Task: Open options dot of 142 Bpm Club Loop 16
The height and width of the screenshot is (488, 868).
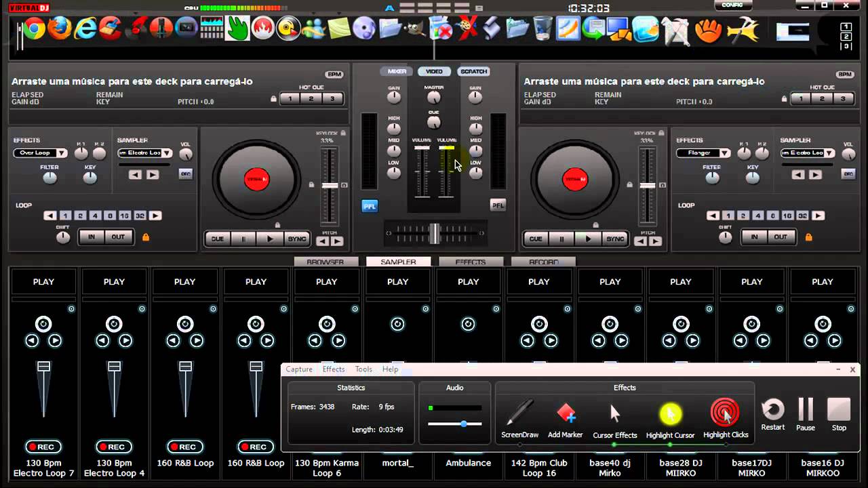Action: click(x=567, y=309)
